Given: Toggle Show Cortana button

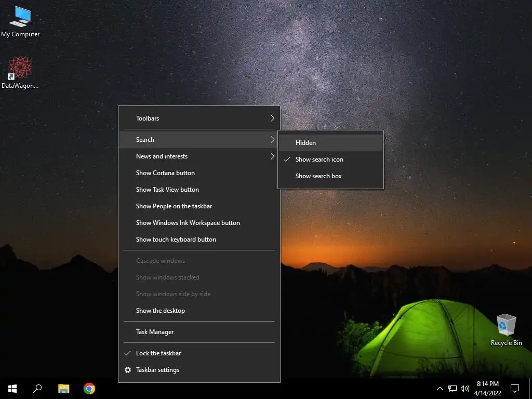Looking at the screenshot, I should click(199, 173).
